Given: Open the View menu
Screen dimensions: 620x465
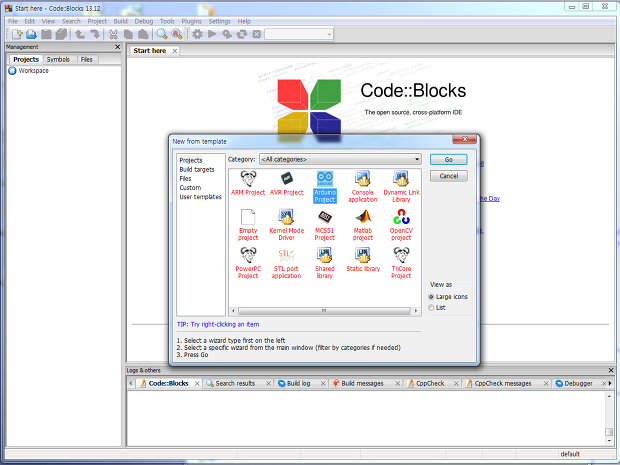Looking at the screenshot, I should click(48, 21).
